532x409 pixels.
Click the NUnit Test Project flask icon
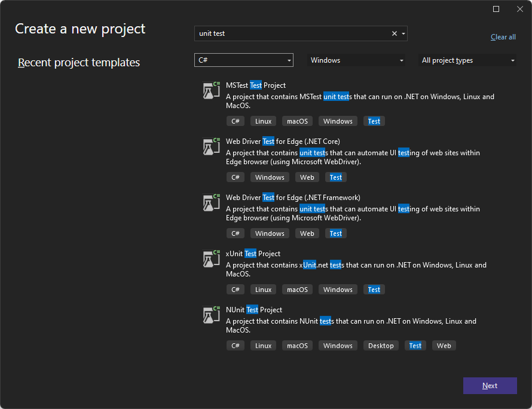[x=211, y=315]
